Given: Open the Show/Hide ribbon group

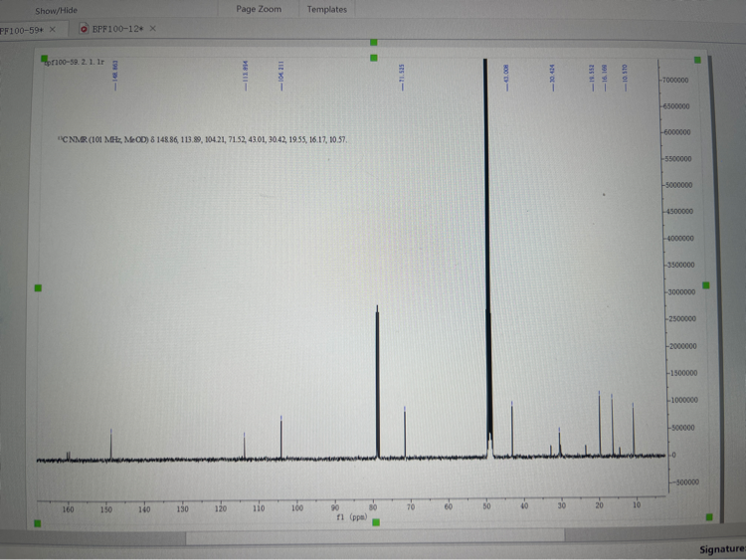Looking at the screenshot, I should [56, 10].
